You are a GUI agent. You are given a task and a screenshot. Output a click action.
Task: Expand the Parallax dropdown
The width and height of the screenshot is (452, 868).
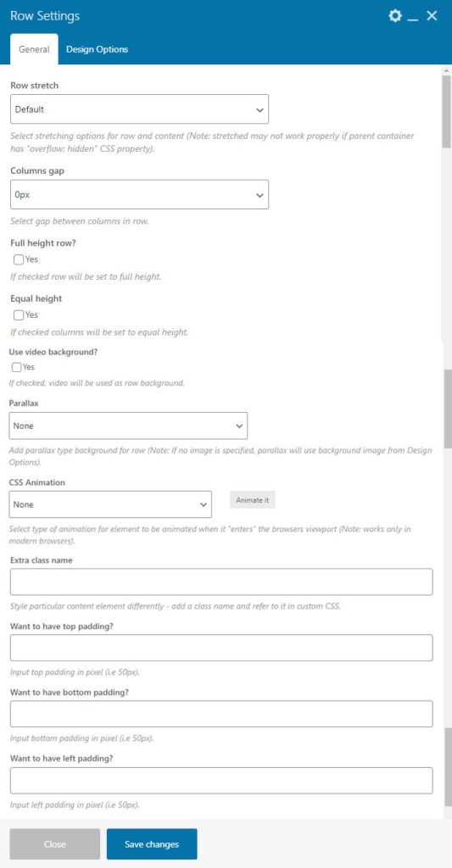[x=129, y=426]
